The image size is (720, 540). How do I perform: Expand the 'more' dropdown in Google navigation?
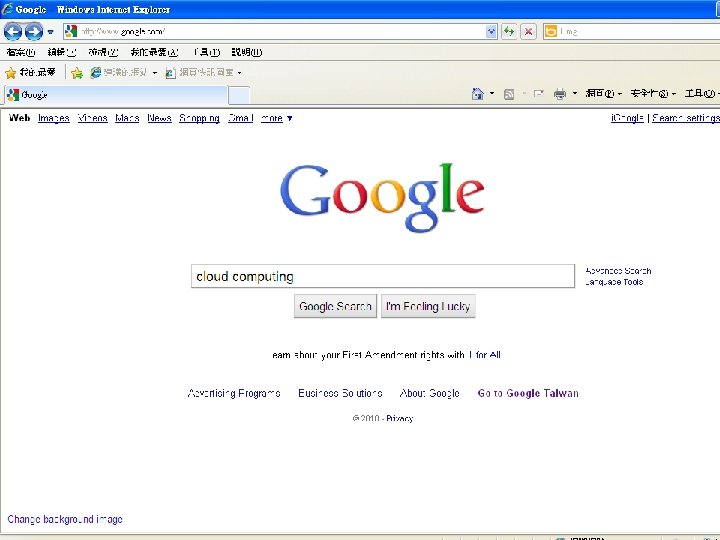pyautogui.click(x=276, y=118)
